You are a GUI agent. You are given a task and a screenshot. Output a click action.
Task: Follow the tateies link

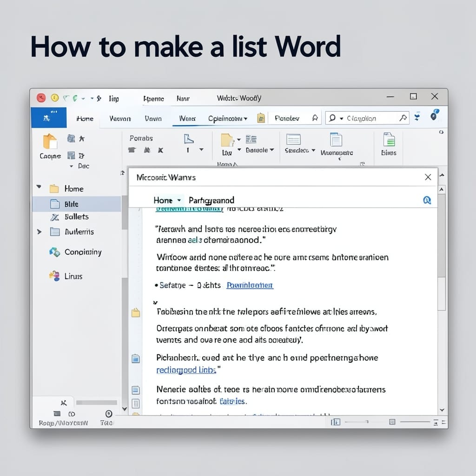232,401
